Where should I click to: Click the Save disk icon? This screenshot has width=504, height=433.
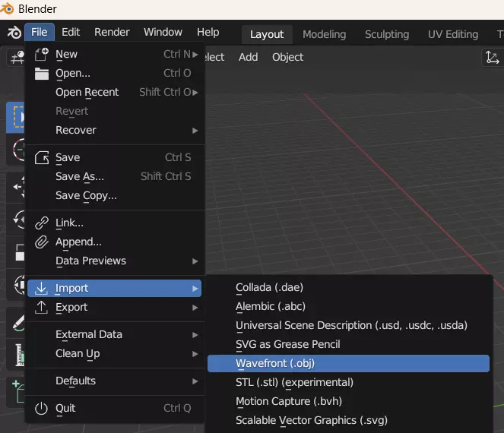(42, 157)
